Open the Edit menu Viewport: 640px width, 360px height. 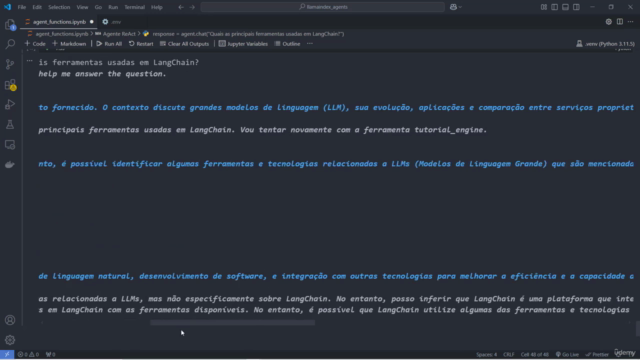click(37, 7)
